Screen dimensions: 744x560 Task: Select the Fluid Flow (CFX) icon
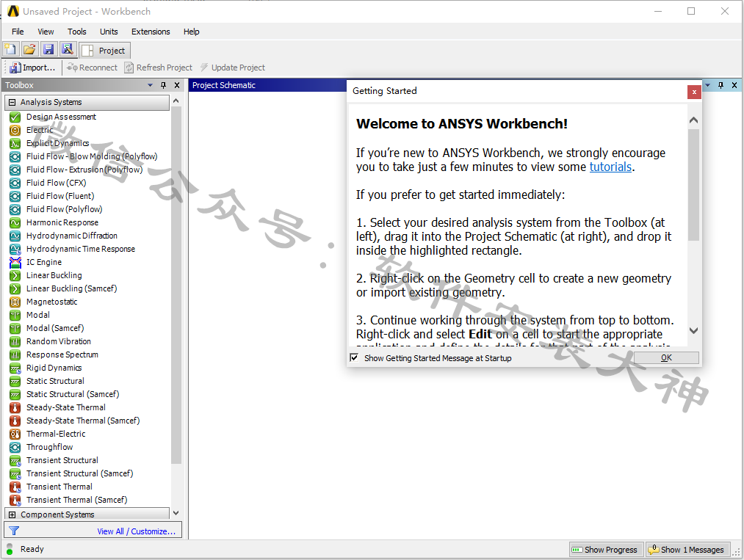click(x=15, y=183)
